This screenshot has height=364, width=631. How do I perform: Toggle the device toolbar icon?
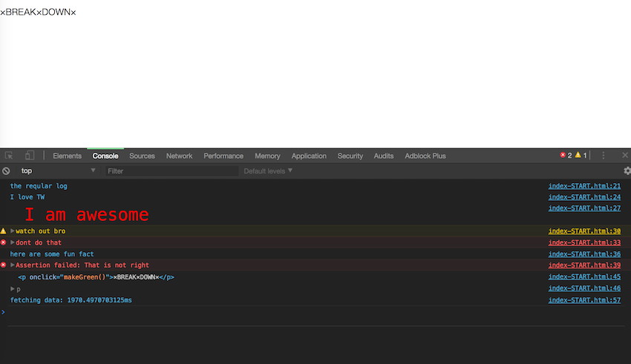point(30,156)
